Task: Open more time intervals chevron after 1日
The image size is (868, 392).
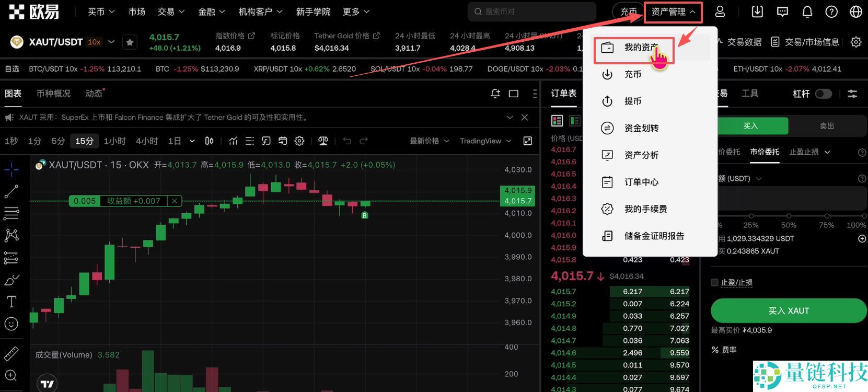Action: point(192,141)
